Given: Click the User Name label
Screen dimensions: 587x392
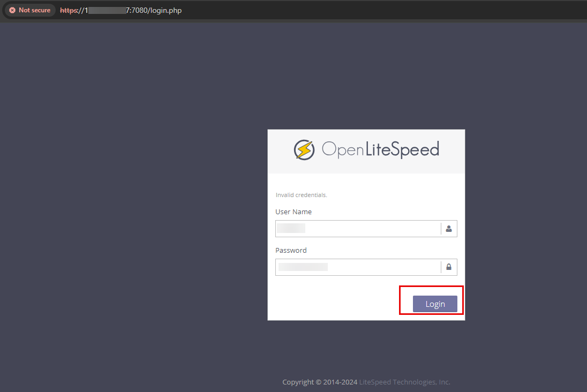Looking at the screenshot, I should click(x=293, y=212).
